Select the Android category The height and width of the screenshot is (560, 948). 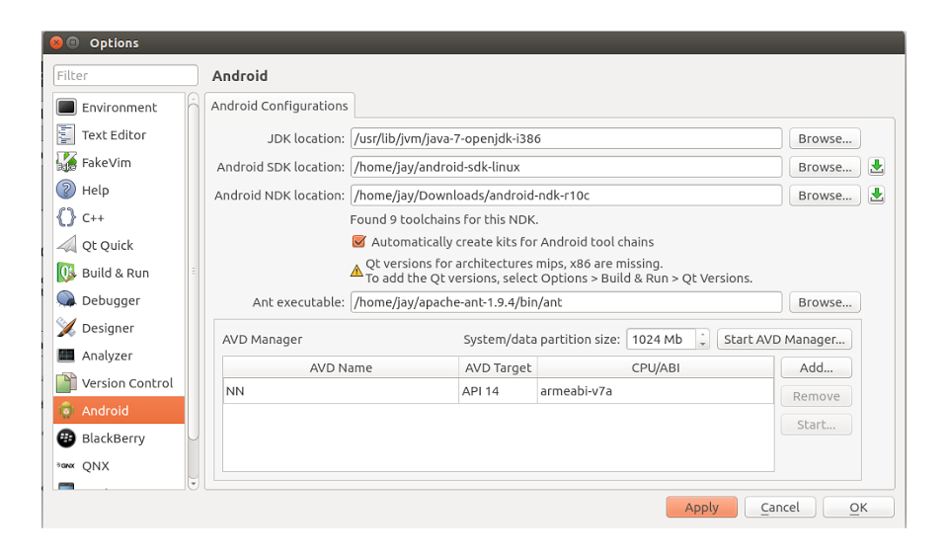(x=119, y=411)
